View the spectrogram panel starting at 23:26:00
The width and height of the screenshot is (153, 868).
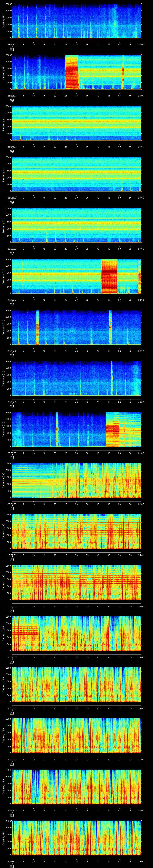coord(77,225)
